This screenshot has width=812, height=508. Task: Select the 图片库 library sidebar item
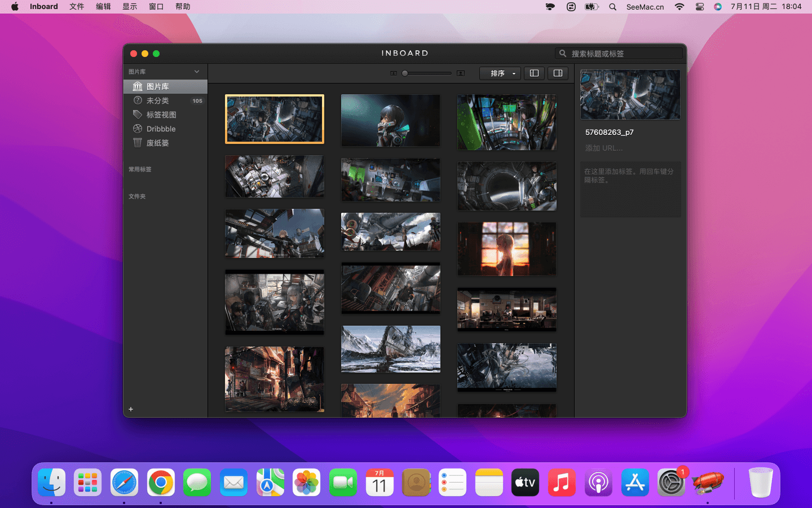pos(158,86)
